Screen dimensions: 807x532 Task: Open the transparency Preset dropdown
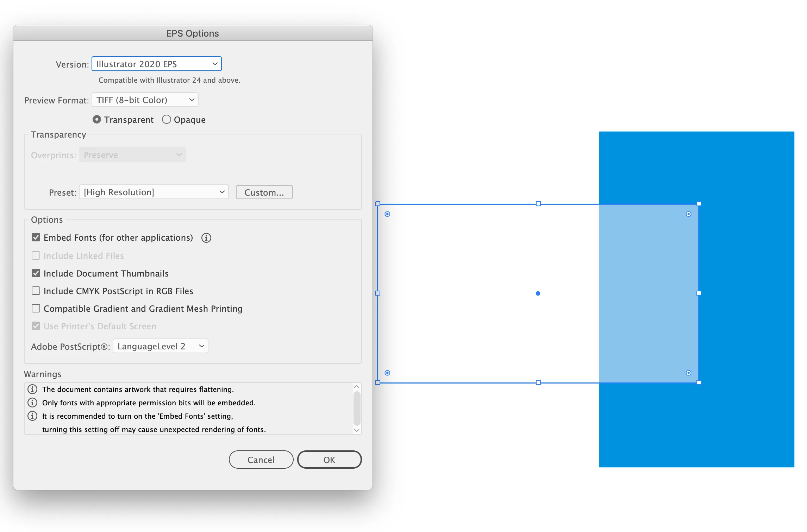(154, 192)
